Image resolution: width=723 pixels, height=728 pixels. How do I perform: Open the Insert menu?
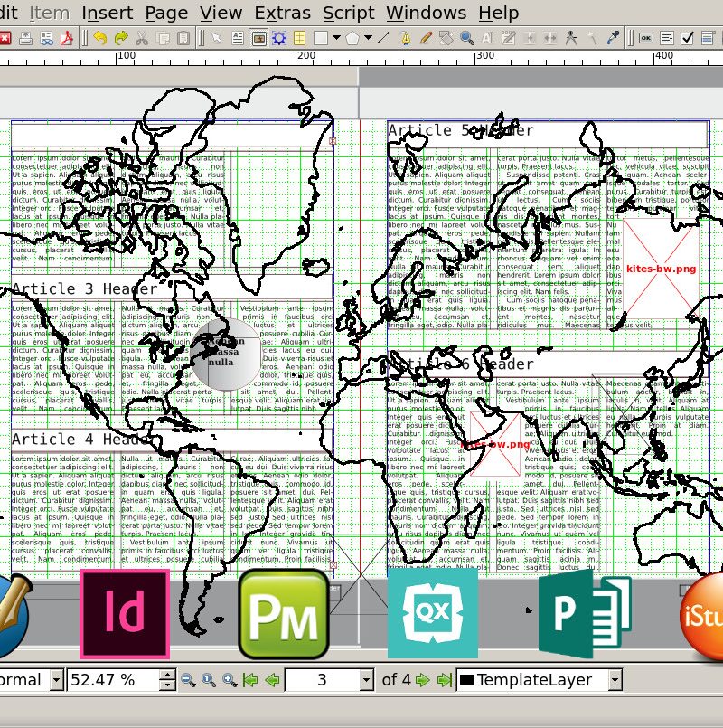click(x=108, y=13)
